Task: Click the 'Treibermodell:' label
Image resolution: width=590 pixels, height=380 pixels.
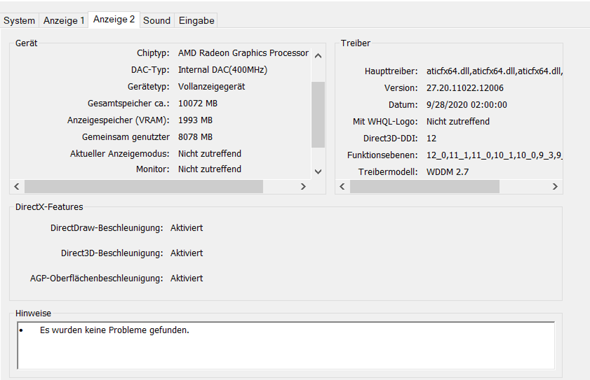Action: pos(388,172)
